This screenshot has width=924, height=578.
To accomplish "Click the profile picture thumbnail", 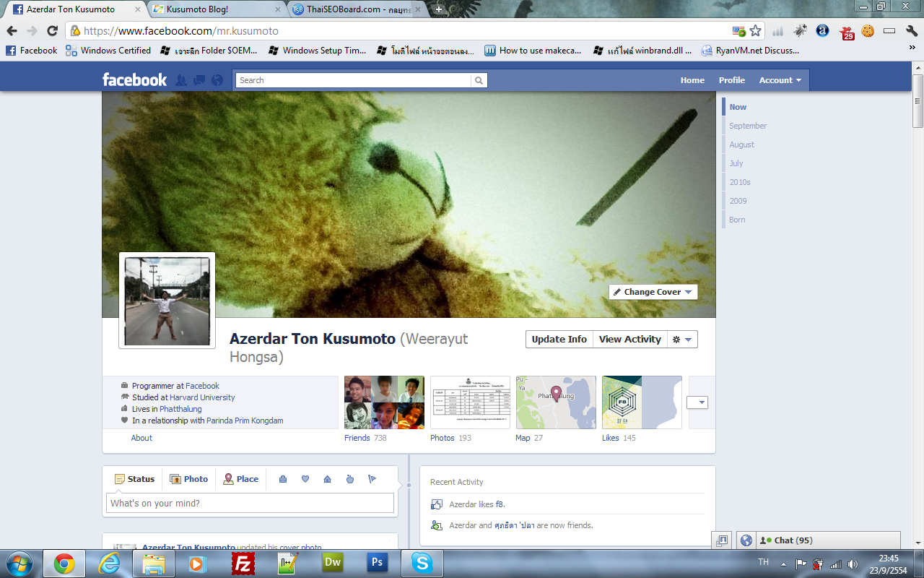I will tap(167, 301).
